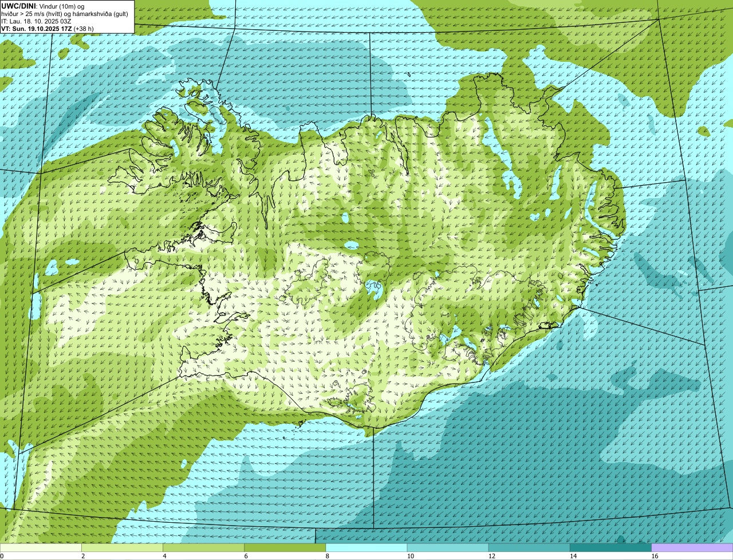Click the teal 12–14 m/s legend swatch

529,547
